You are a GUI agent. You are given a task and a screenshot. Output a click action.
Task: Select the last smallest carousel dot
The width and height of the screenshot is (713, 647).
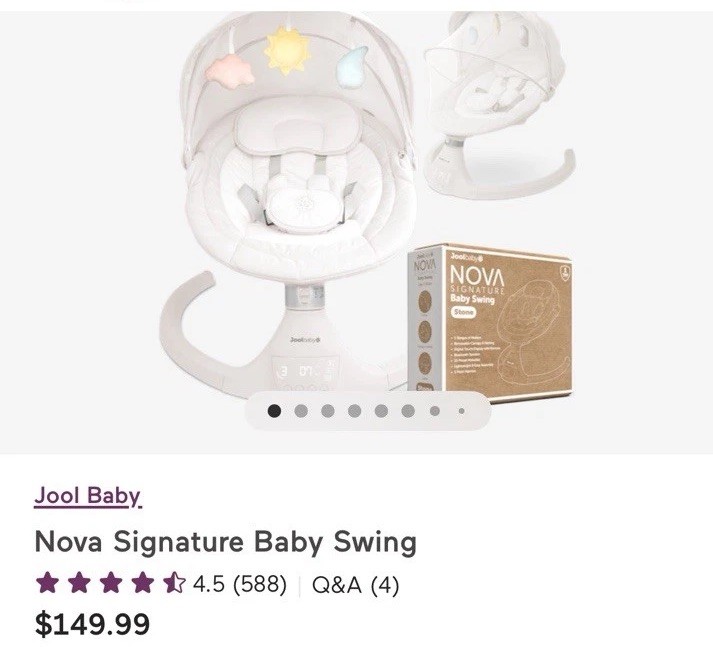(x=461, y=409)
